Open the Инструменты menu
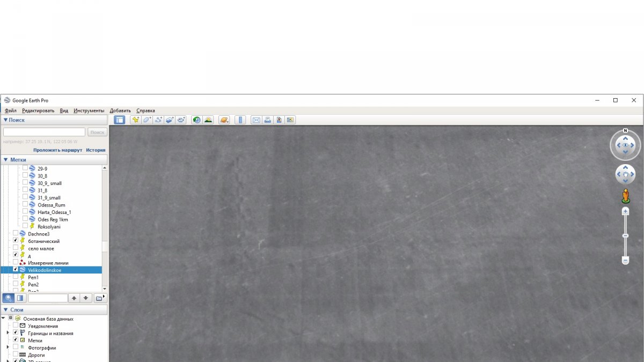Image resolution: width=644 pixels, height=362 pixels. pyautogui.click(x=89, y=110)
